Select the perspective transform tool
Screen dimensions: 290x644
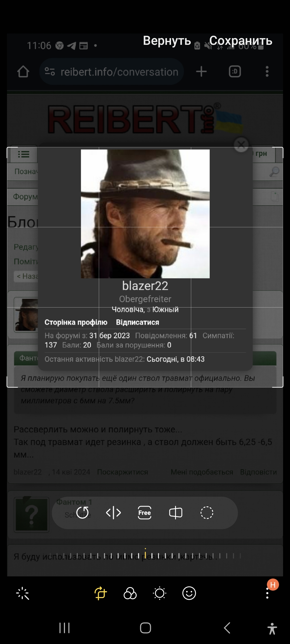click(176, 513)
